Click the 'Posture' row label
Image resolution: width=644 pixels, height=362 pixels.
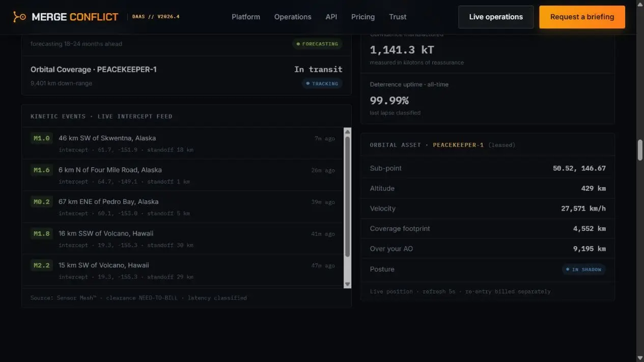click(x=382, y=269)
